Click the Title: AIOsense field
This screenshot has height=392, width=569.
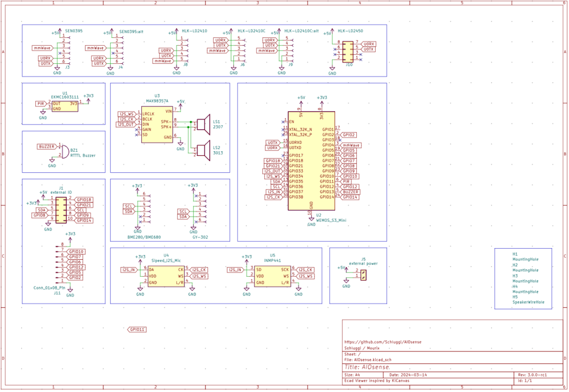pyautogui.click(x=367, y=367)
